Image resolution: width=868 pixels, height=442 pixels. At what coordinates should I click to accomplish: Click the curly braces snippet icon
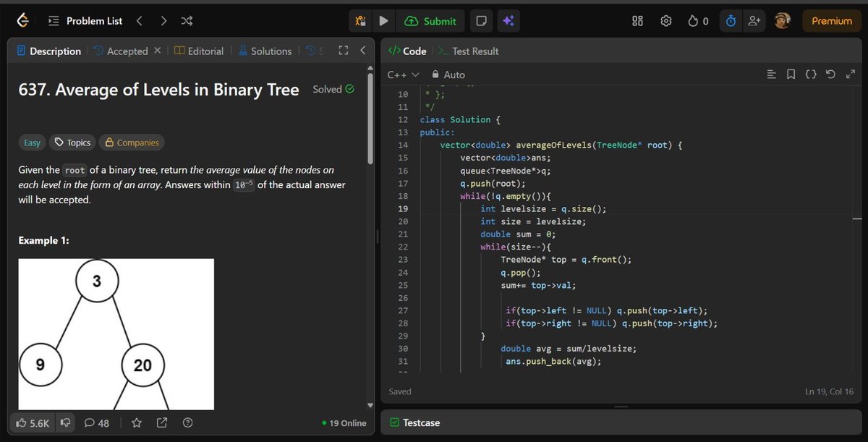click(811, 75)
